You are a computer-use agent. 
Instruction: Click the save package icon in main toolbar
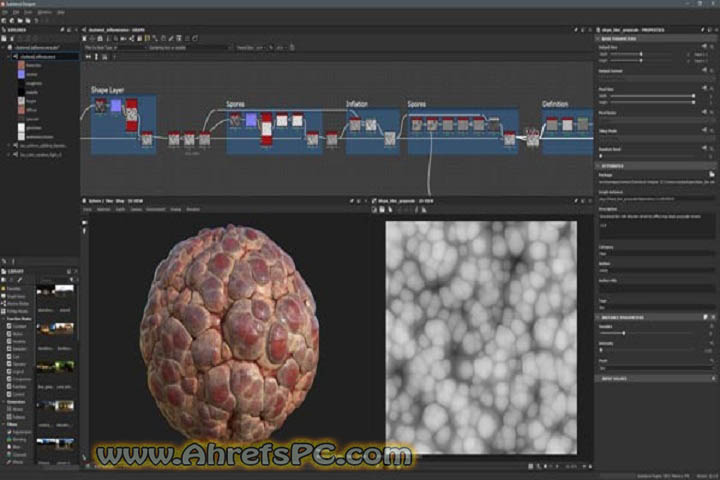click(28, 21)
